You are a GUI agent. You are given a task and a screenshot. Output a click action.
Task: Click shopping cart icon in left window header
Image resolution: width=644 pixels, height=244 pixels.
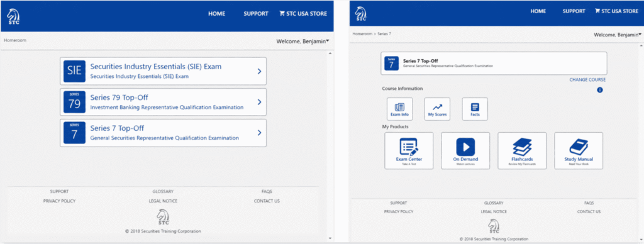click(282, 13)
